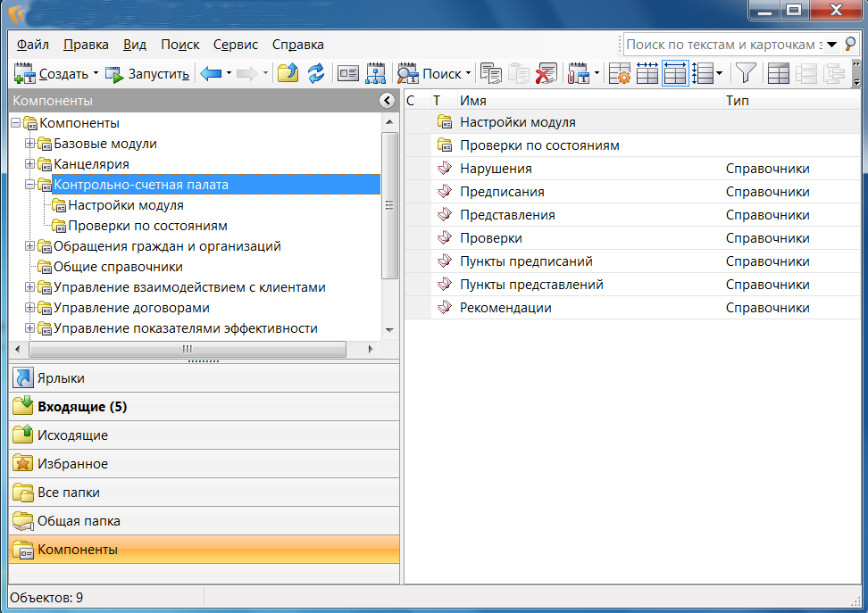Click the search text and cards field
Image resolution: width=868 pixels, height=613 pixels.
[723, 45]
